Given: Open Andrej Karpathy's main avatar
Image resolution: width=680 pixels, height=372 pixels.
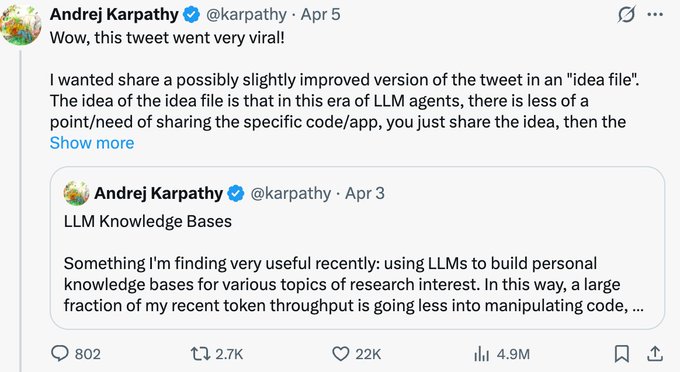Looking at the screenshot, I should [x=21, y=24].
